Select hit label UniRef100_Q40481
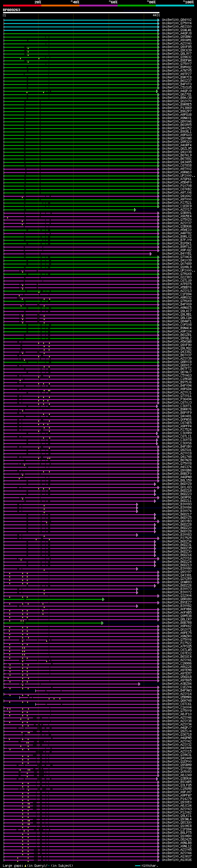 tap(177, 416)
